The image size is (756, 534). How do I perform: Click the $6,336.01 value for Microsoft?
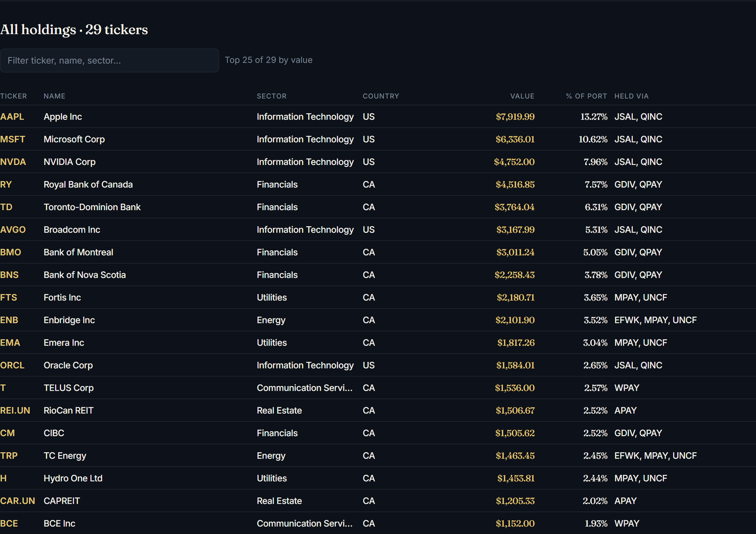[x=515, y=139]
